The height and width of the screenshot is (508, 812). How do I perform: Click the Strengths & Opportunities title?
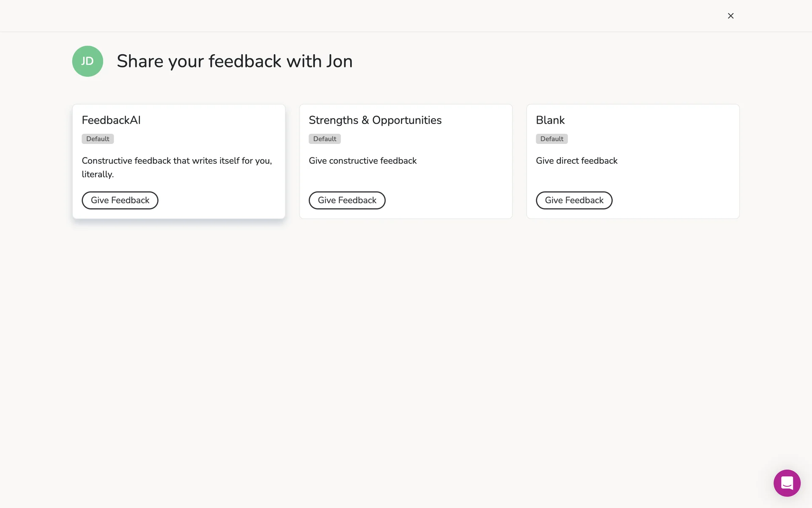tap(375, 120)
